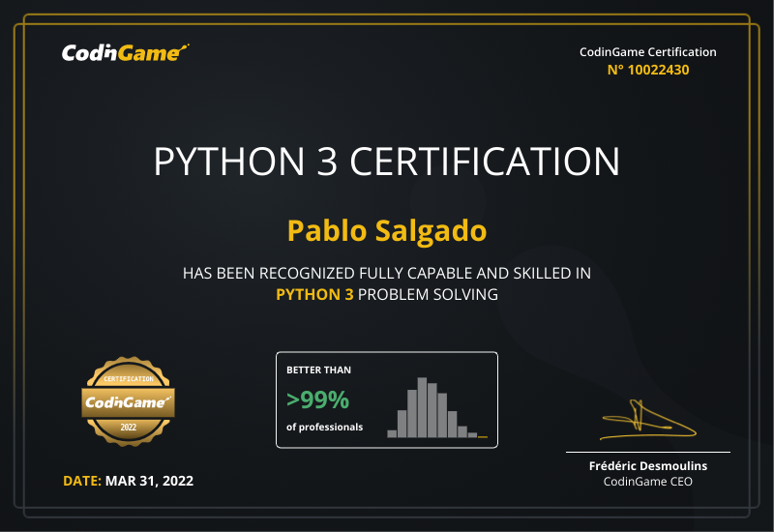774x532 pixels.
Task: Click the name 'Frédéric Desmoulins'
Action: point(647,466)
